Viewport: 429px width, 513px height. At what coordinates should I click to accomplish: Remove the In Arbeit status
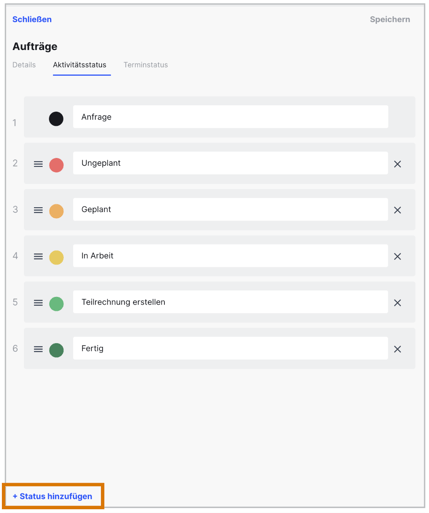(397, 257)
